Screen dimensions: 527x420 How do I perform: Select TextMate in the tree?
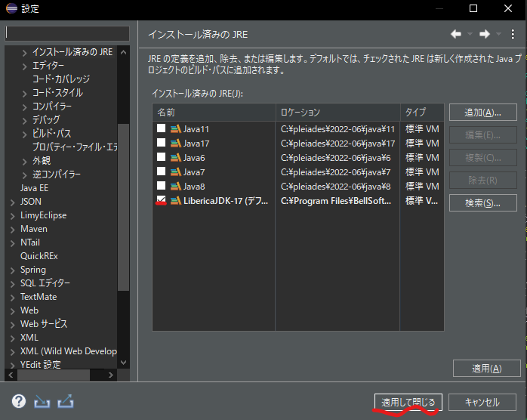[x=39, y=297]
